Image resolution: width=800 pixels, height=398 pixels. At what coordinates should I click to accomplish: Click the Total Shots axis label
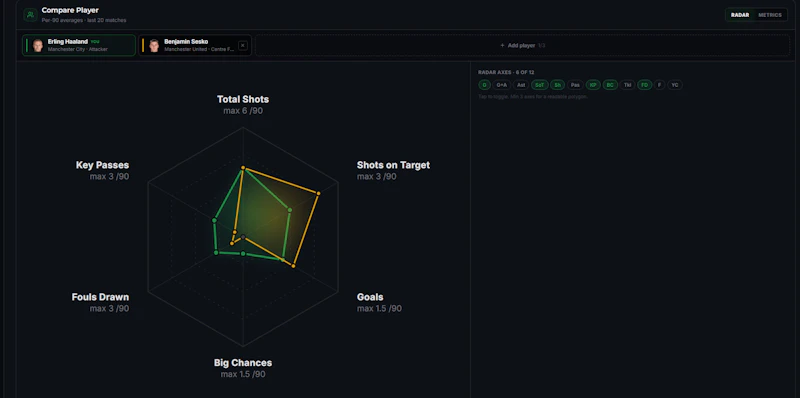coord(243,99)
